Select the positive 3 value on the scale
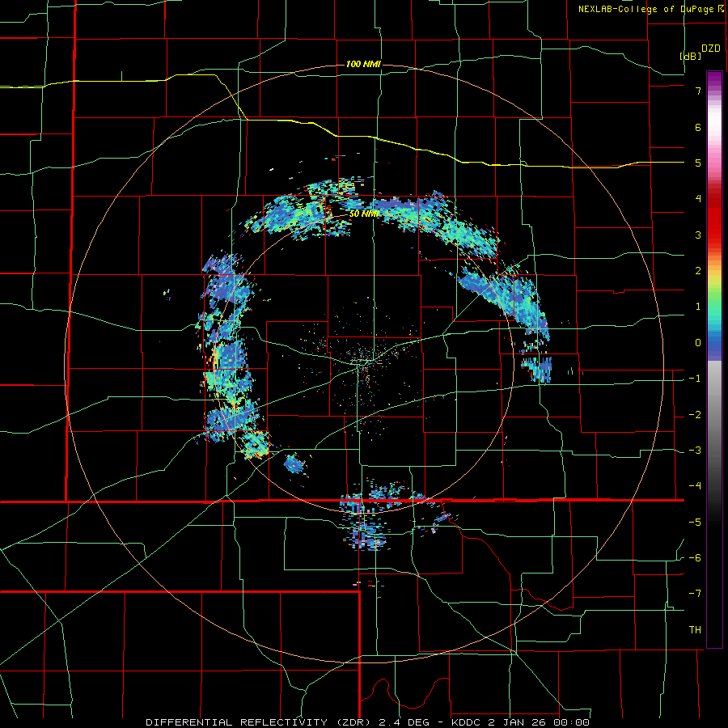 tap(698, 235)
